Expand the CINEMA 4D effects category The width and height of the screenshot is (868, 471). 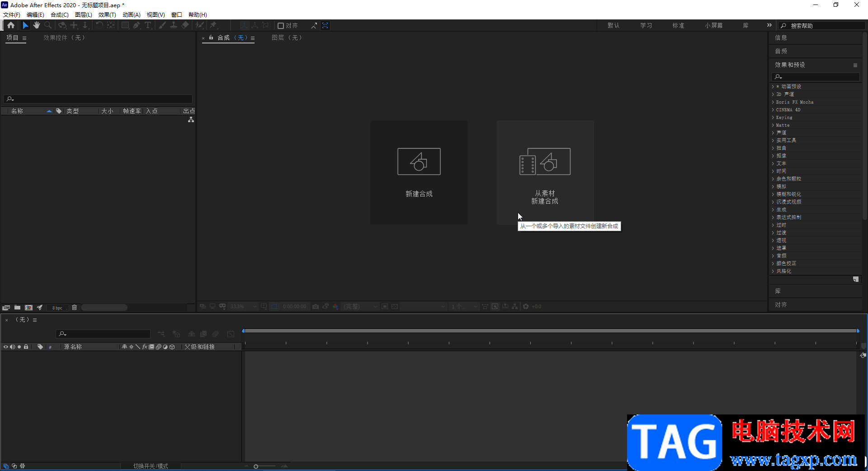pyautogui.click(x=773, y=109)
